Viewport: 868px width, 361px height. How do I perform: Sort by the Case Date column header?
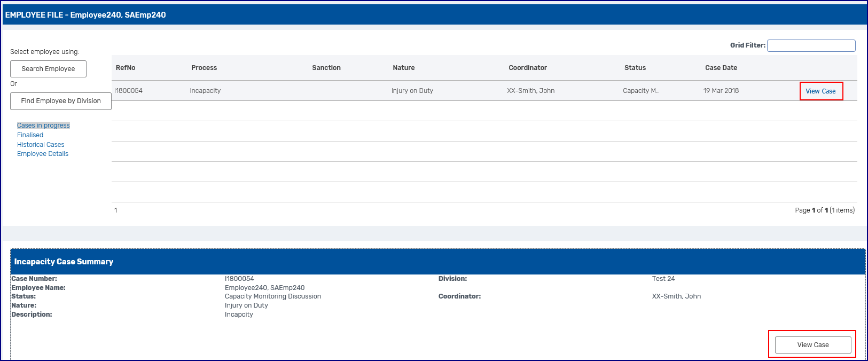721,68
